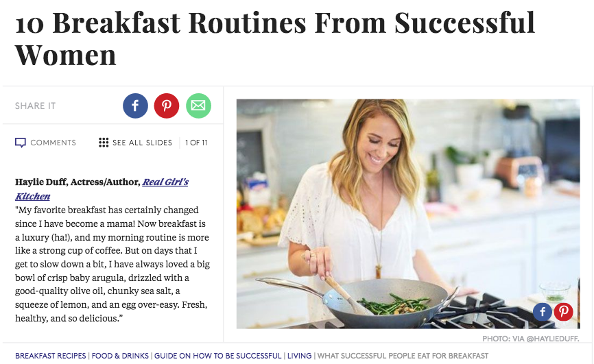Click the photo credit VIA @HAYLIEDUFF
594x364 pixels.
point(531,339)
